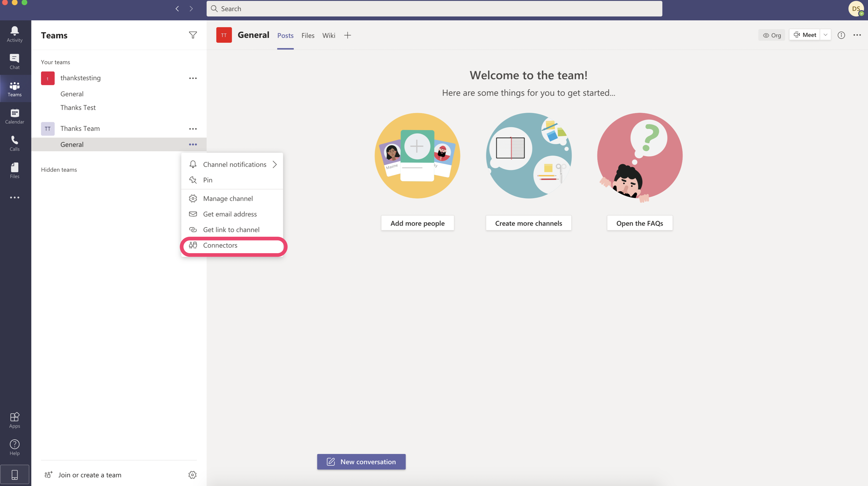Click the channel info icon

841,35
